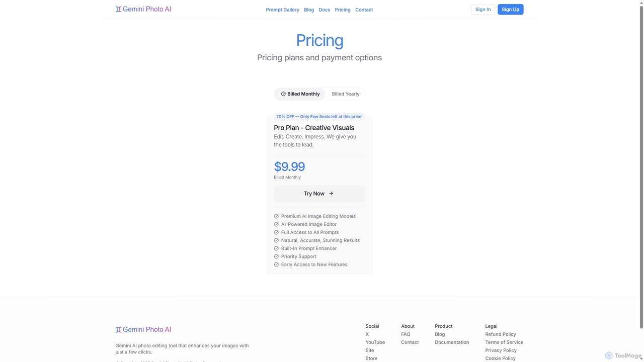Open Terms of Service link
The height and width of the screenshot is (362, 644).
pos(504,342)
